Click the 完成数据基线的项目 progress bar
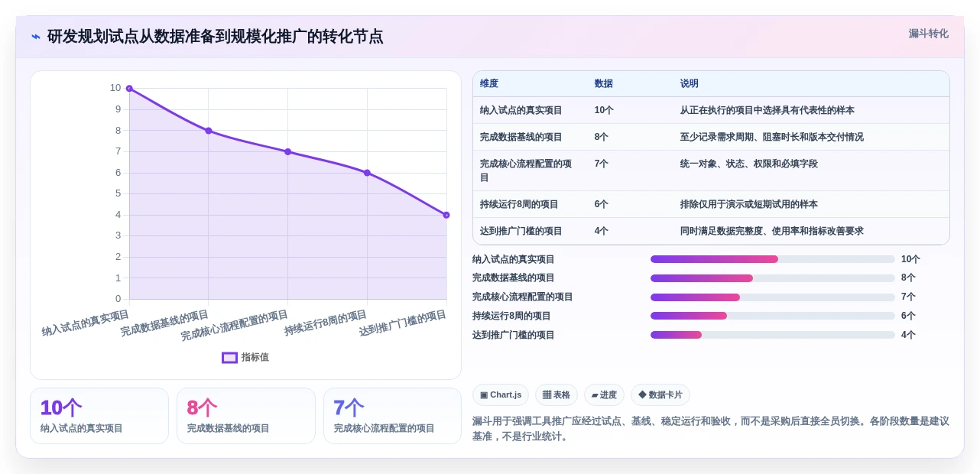980x474 pixels. pos(773,278)
